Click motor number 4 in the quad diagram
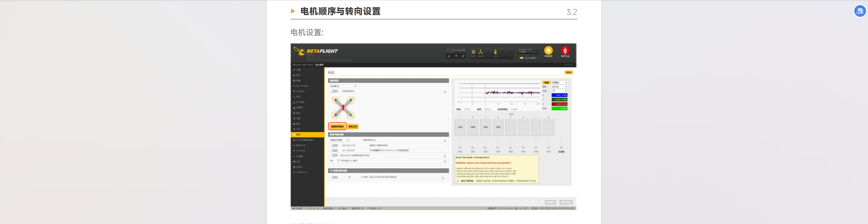This screenshot has height=224, width=868. pyautogui.click(x=335, y=100)
